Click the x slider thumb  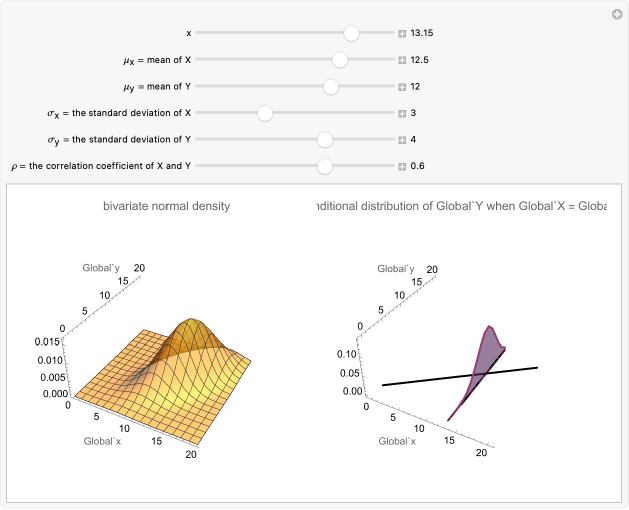pos(351,33)
